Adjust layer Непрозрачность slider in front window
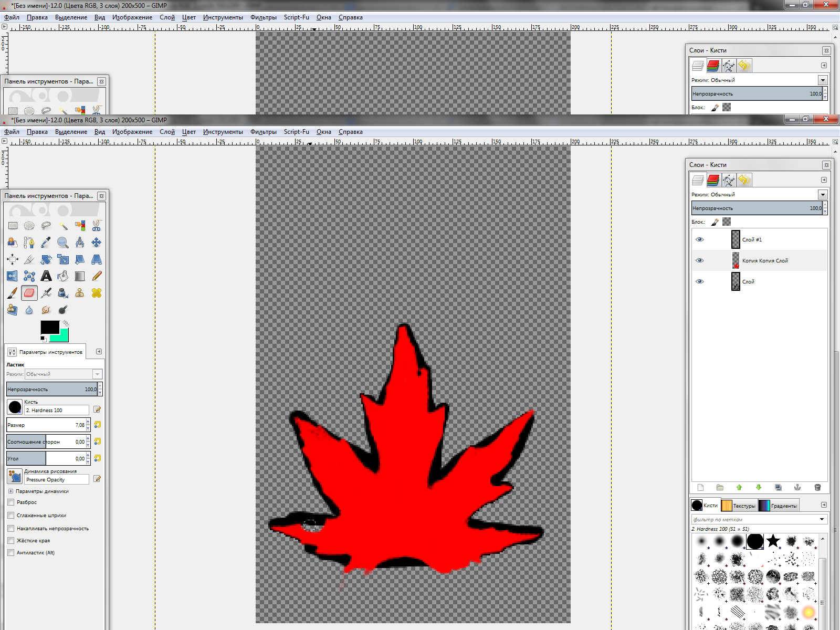The image size is (840, 630). pos(757,208)
